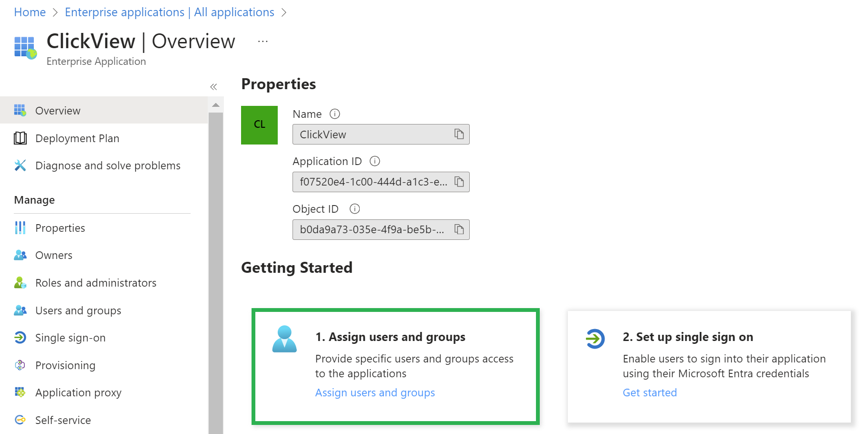This screenshot has width=868, height=434.
Task: Click the Single sign-on arrow icon in sidebar
Action: click(x=20, y=338)
